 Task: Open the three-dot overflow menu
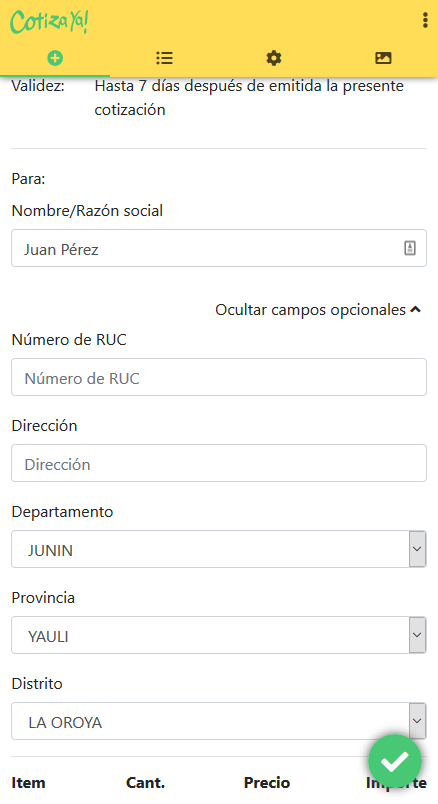pyautogui.click(x=425, y=20)
